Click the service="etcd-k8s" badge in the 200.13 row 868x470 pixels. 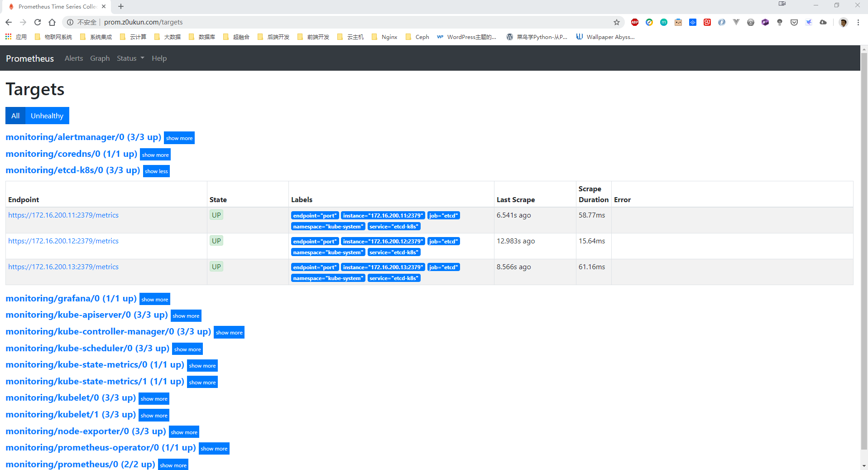pos(394,278)
